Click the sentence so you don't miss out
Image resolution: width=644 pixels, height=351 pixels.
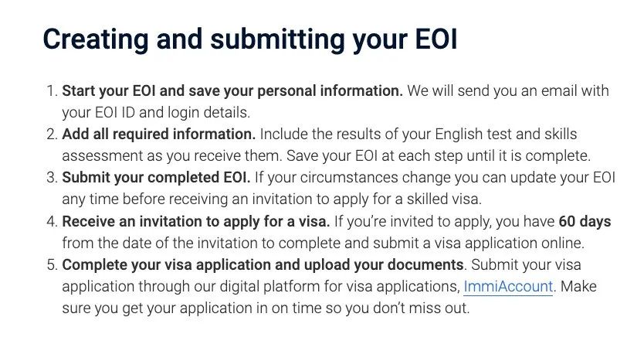tap(398, 308)
